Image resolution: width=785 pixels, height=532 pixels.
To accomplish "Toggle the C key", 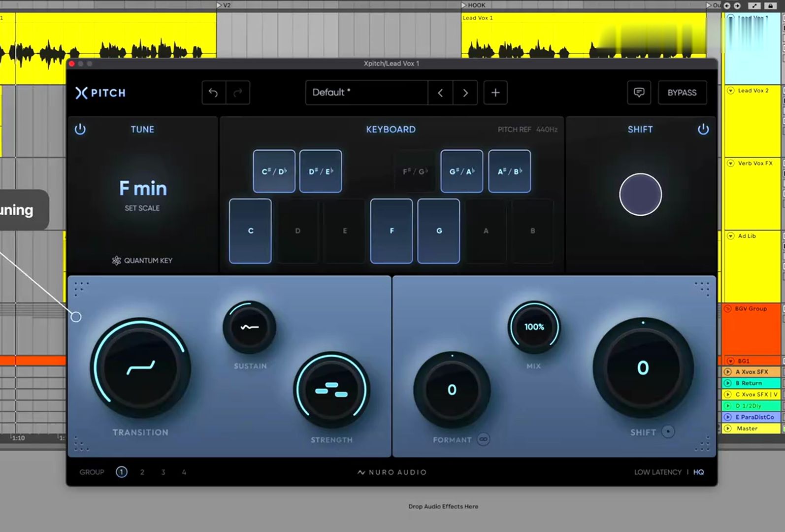I will pyautogui.click(x=251, y=231).
